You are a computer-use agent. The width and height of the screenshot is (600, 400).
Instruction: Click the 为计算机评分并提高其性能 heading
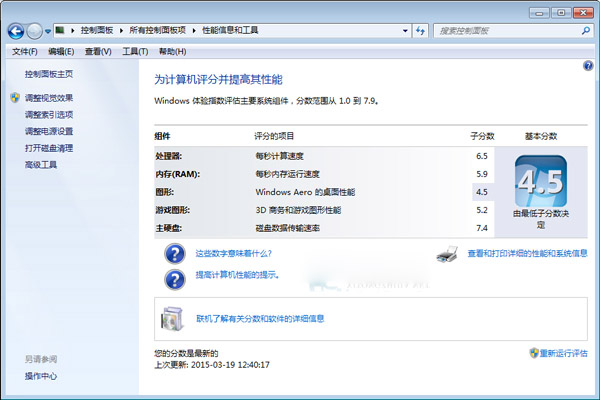click(x=218, y=80)
